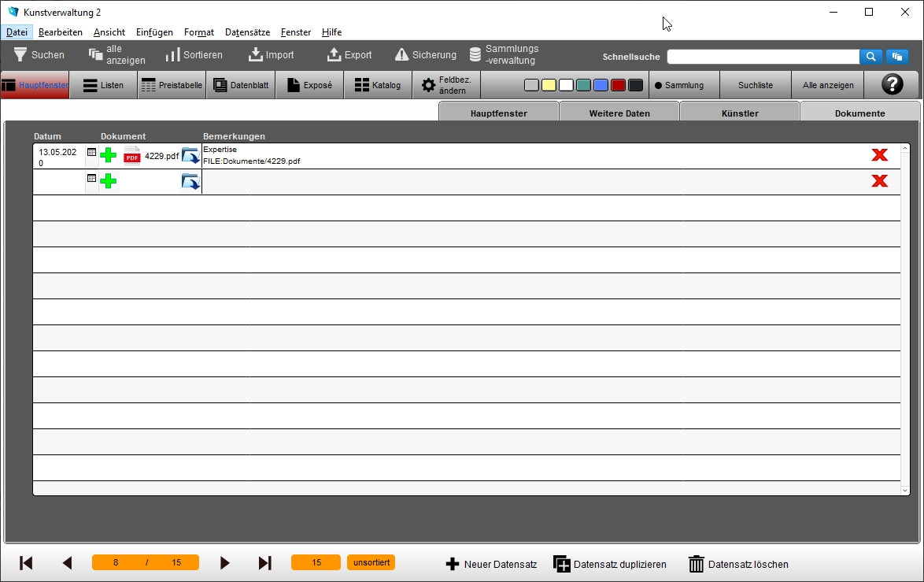Image resolution: width=924 pixels, height=582 pixels.
Task: Click the calendar icon in the empty second row
Action: 91,179
